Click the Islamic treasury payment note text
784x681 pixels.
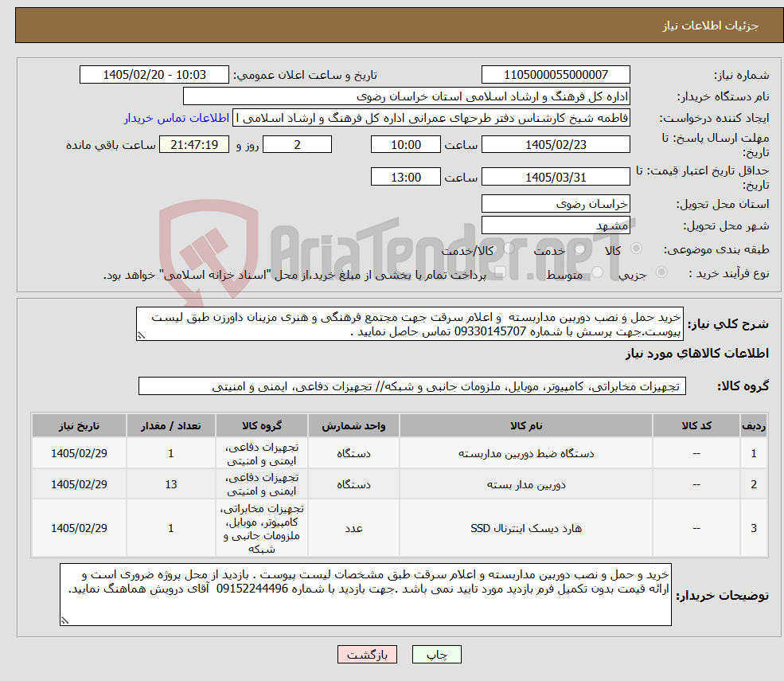[294, 276]
